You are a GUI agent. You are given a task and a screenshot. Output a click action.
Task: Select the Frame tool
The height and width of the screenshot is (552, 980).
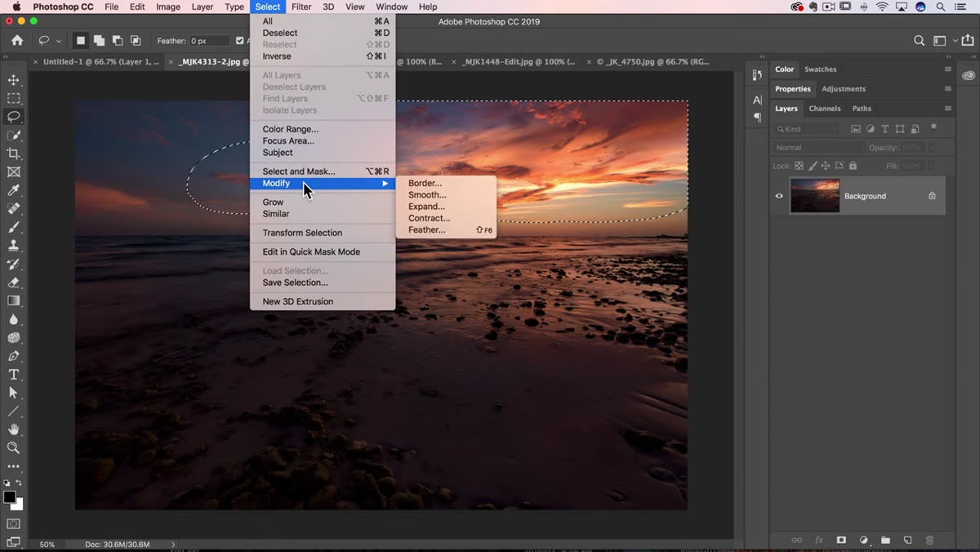pos(13,172)
